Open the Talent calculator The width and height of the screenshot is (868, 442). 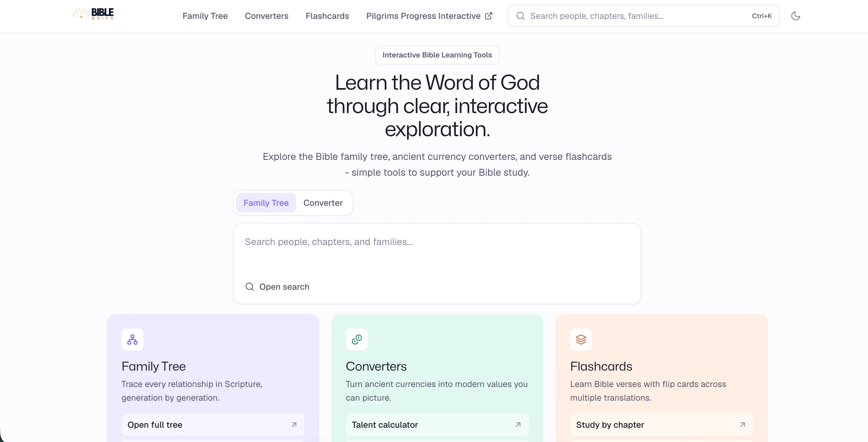pos(437,425)
